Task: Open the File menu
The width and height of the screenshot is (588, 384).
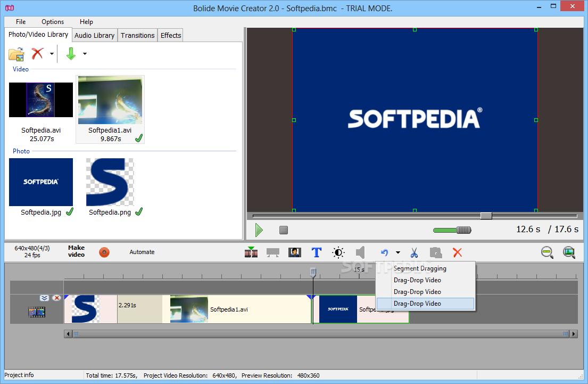Action: [x=21, y=22]
